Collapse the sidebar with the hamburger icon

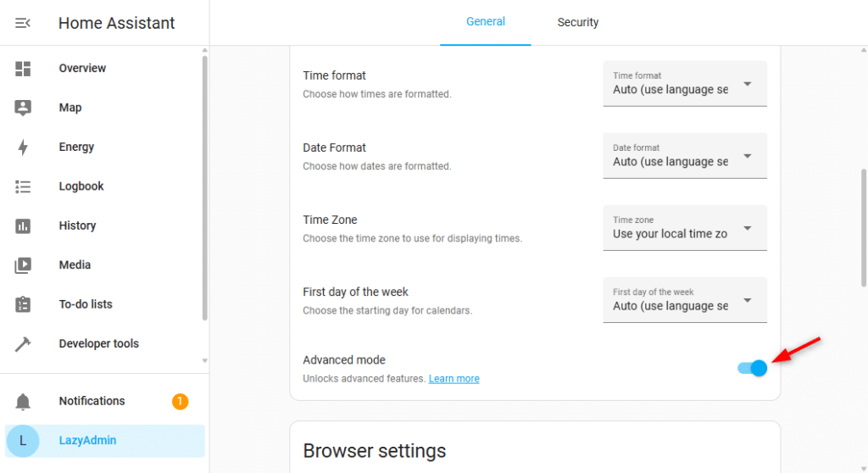pyautogui.click(x=23, y=23)
